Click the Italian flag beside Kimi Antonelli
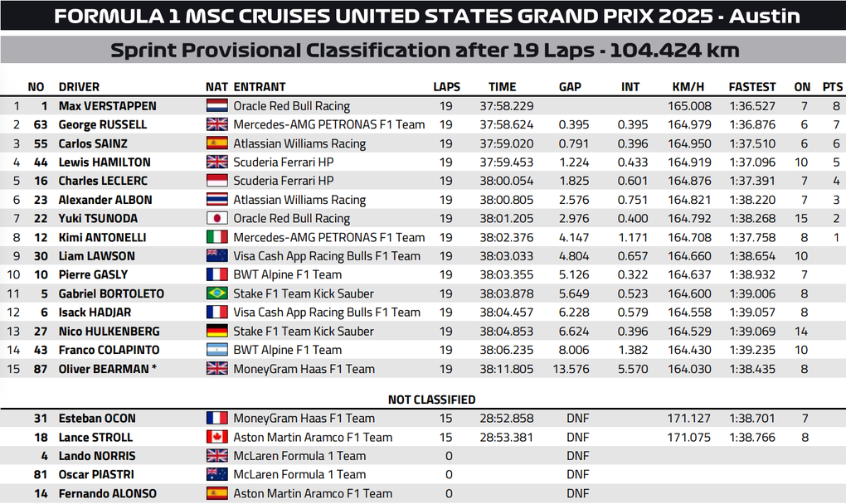 coord(216,238)
